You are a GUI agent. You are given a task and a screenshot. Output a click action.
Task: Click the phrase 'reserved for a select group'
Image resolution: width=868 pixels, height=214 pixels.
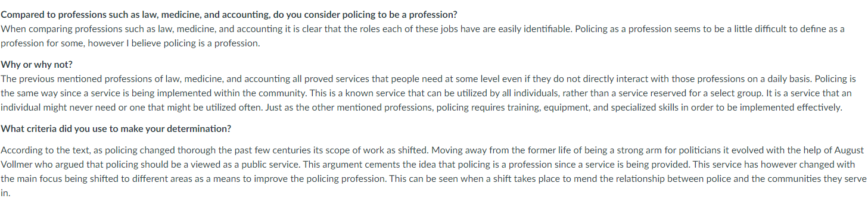click(696, 93)
